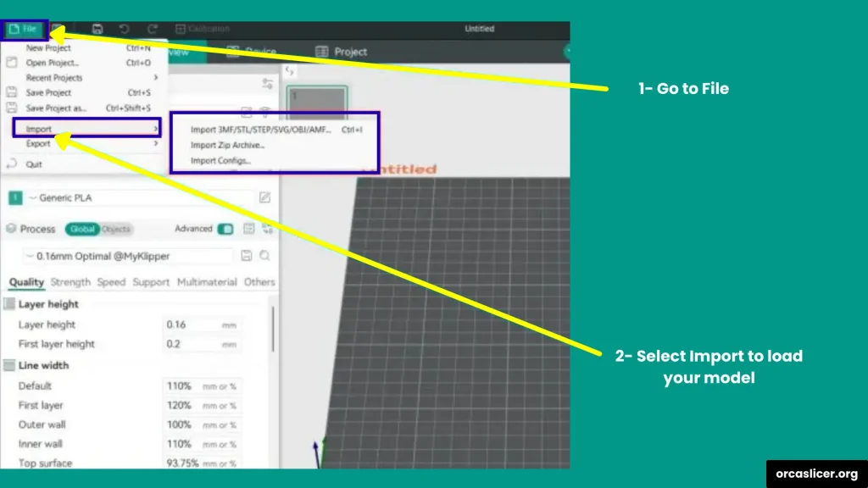868x488 pixels.
Task: Click Import 3MF/STL/STEP/SVG/OBJ/AMF... entry
Action: click(x=275, y=130)
